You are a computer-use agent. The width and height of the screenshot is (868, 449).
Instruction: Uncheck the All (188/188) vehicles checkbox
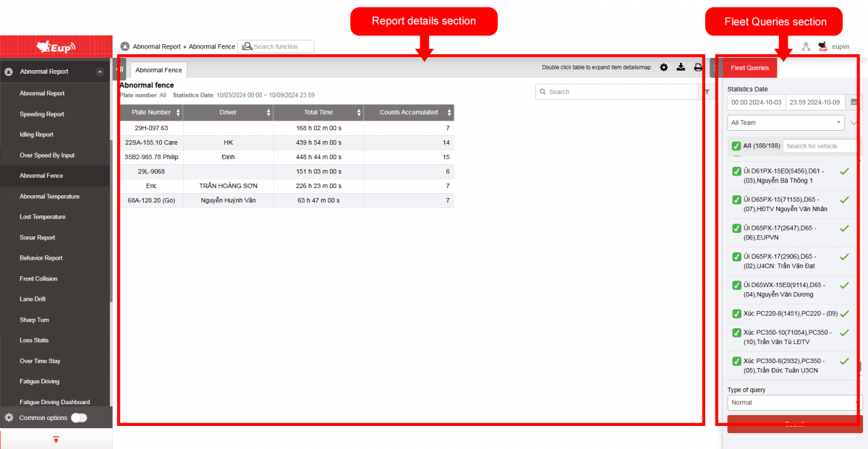(x=736, y=146)
